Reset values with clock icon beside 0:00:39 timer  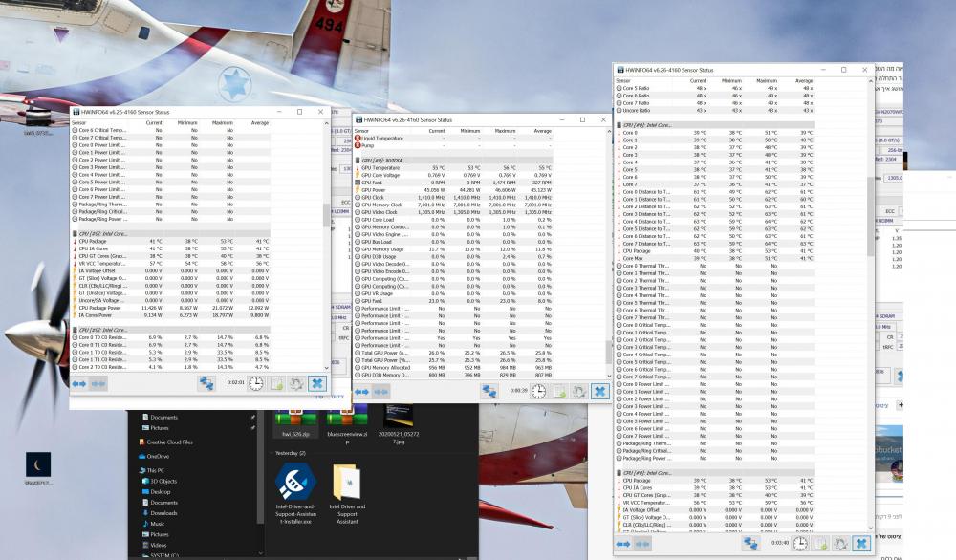(x=539, y=391)
